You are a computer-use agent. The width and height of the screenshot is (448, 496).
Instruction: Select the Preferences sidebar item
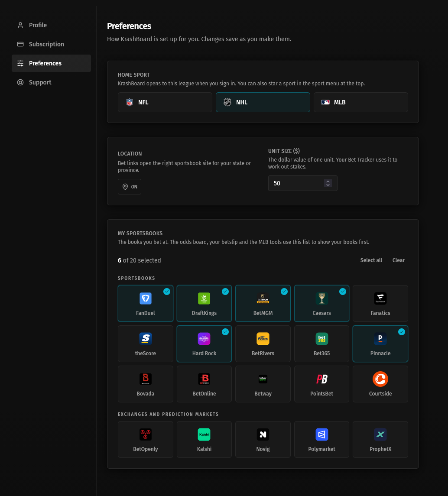51,63
